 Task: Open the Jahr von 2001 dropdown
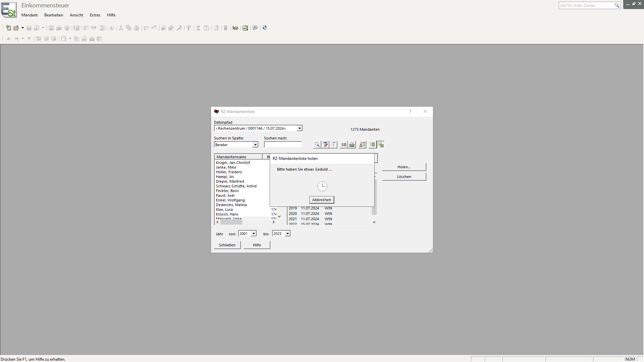[x=254, y=234]
